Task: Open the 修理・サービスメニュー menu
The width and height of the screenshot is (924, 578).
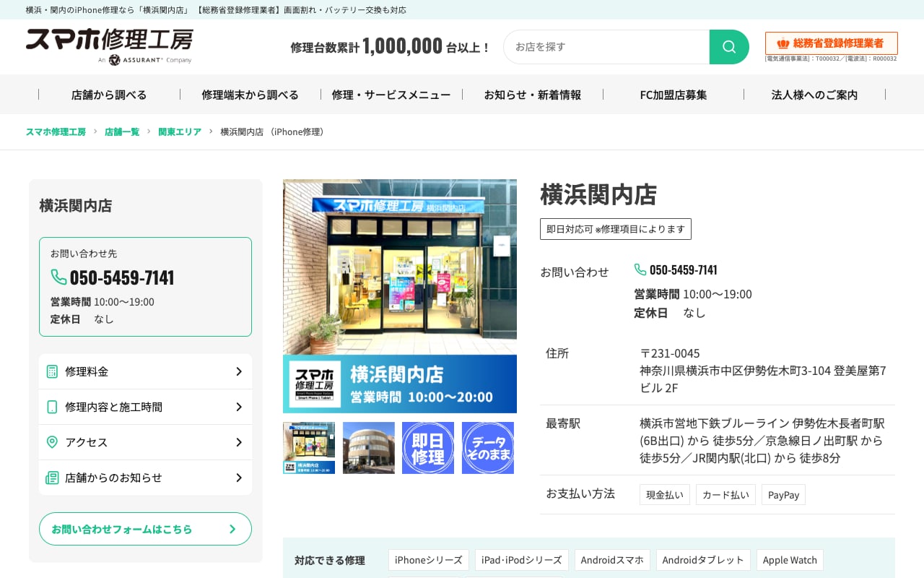Action: tap(391, 95)
